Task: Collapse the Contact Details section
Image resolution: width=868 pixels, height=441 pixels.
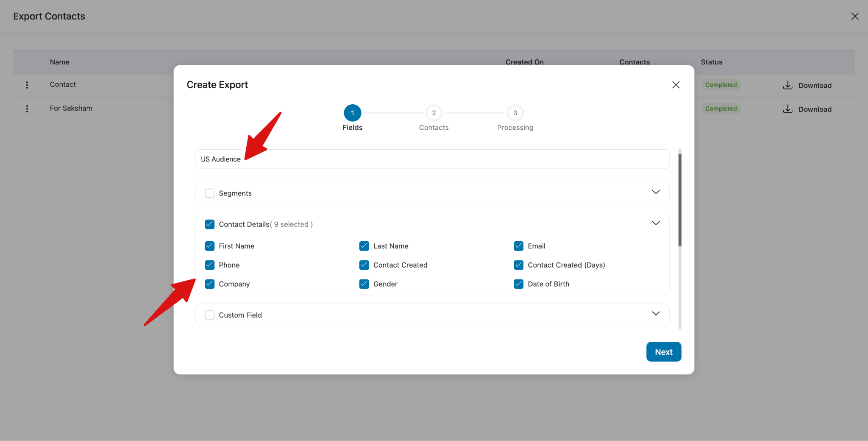Action: point(655,223)
